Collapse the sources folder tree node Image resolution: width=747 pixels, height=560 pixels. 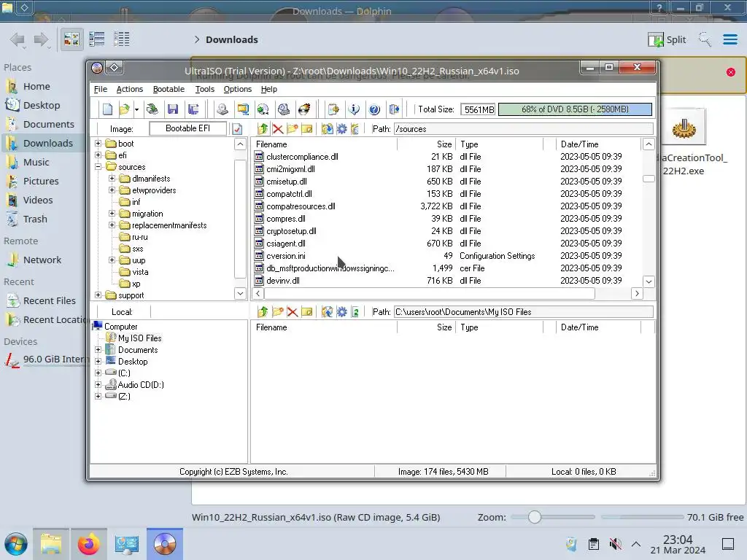[x=98, y=167]
